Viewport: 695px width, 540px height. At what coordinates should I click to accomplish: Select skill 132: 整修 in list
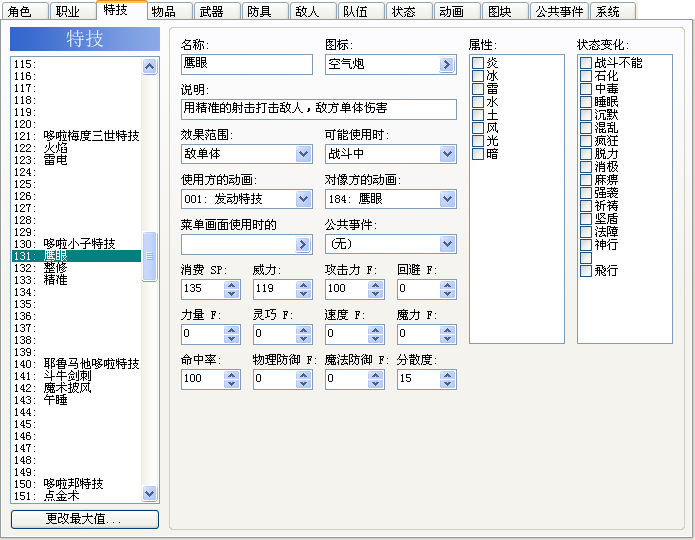[76, 268]
